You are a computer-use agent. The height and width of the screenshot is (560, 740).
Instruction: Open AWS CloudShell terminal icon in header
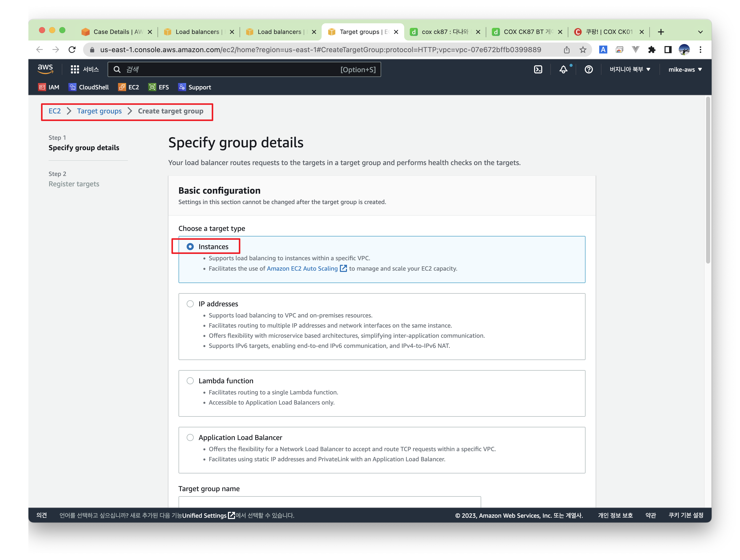(x=538, y=70)
